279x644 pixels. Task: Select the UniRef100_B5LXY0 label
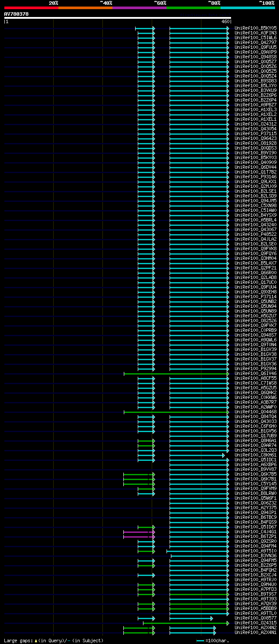pyautogui.click(x=255, y=85)
